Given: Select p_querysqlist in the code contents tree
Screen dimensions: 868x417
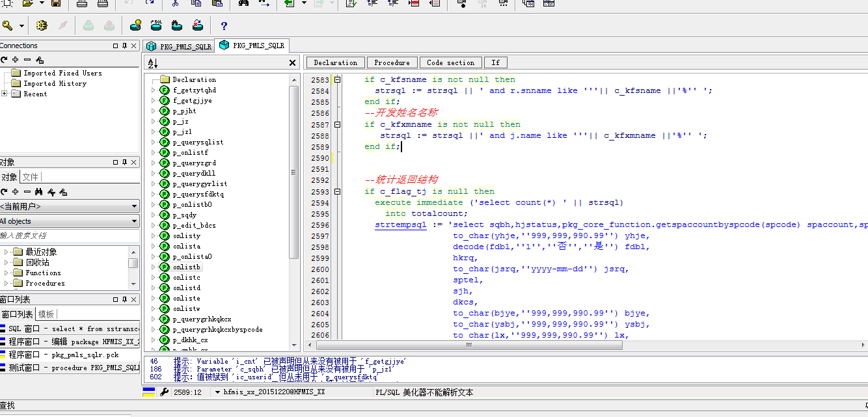Looking at the screenshot, I should click(x=198, y=142).
